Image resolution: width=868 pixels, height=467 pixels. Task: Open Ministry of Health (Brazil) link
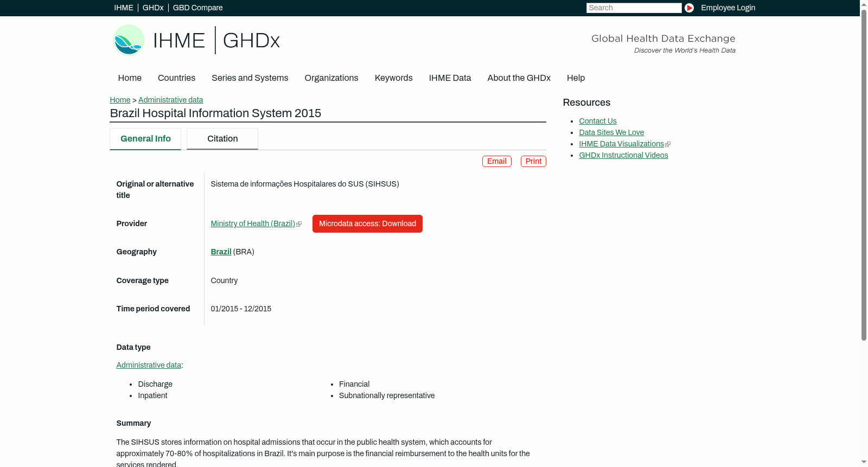tap(253, 223)
